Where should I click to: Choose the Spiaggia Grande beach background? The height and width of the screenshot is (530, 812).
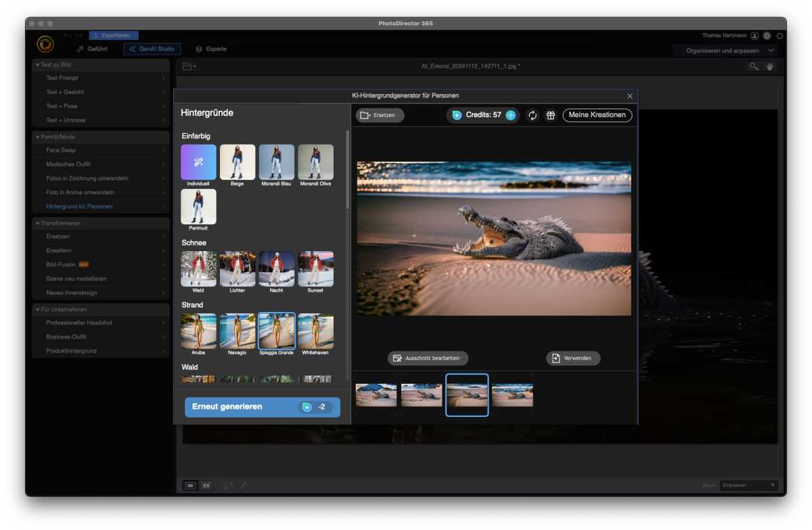[277, 331]
